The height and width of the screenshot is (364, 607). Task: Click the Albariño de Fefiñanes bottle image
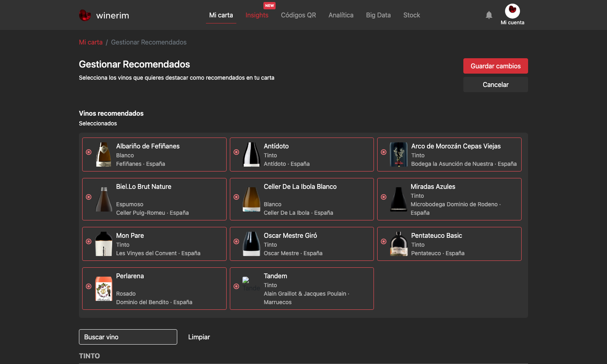(104, 154)
